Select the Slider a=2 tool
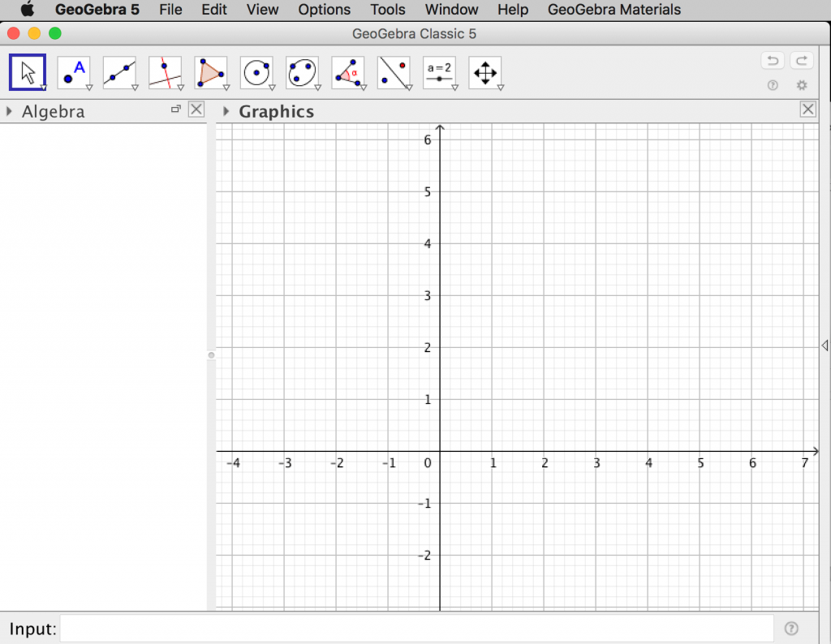This screenshot has width=831, height=644. tap(439, 72)
